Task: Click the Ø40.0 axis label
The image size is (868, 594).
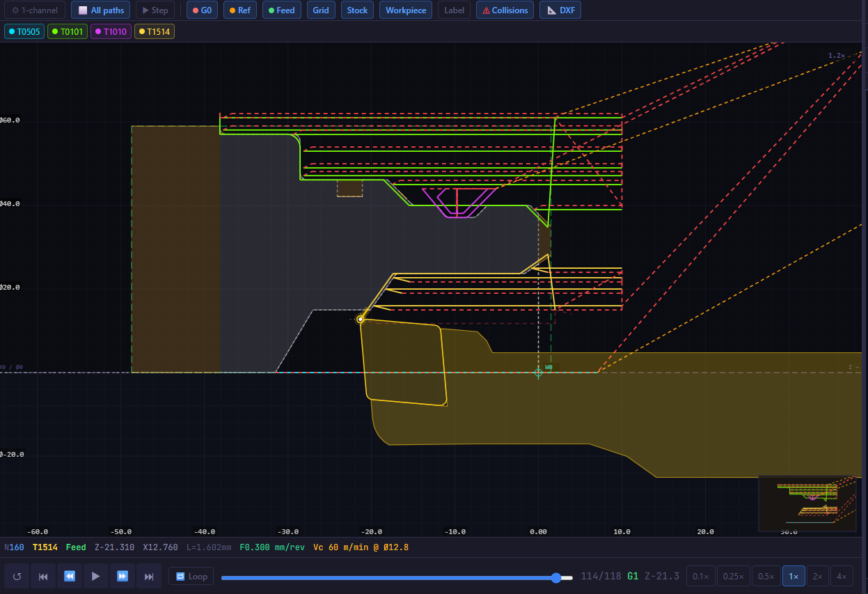Action: tap(10, 203)
